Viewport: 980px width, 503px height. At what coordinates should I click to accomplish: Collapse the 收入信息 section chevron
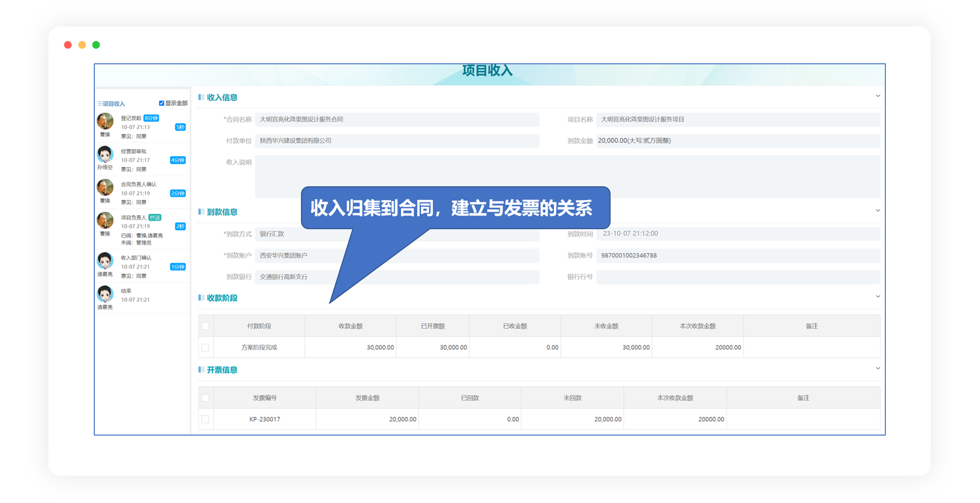878,96
